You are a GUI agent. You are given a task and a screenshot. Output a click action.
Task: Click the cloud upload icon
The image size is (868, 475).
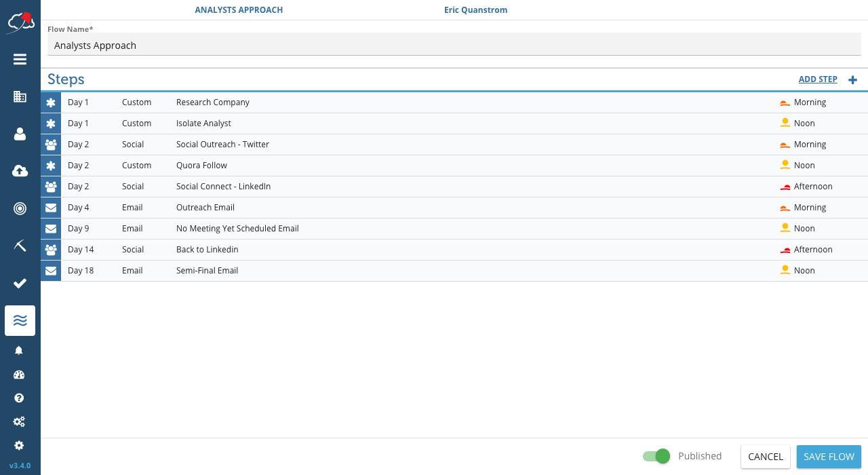pyautogui.click(x=20, y=171)
